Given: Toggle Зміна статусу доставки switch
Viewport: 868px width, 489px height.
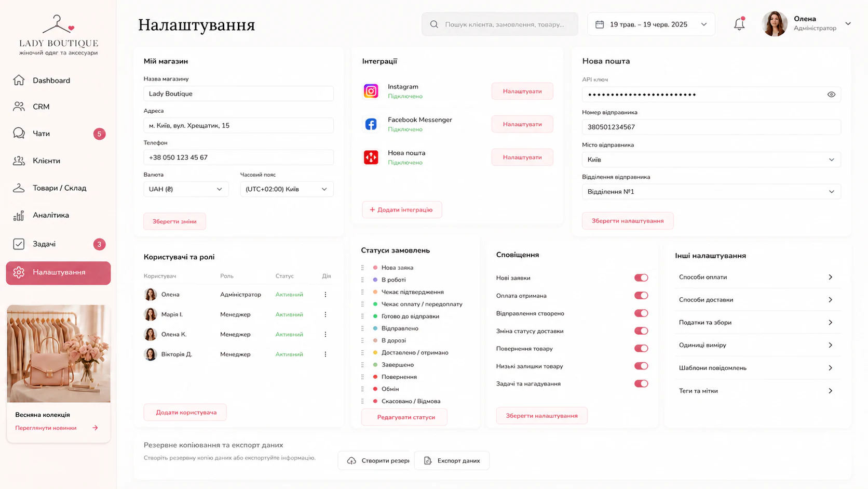Looking at the screenshot, I should 641,331.
